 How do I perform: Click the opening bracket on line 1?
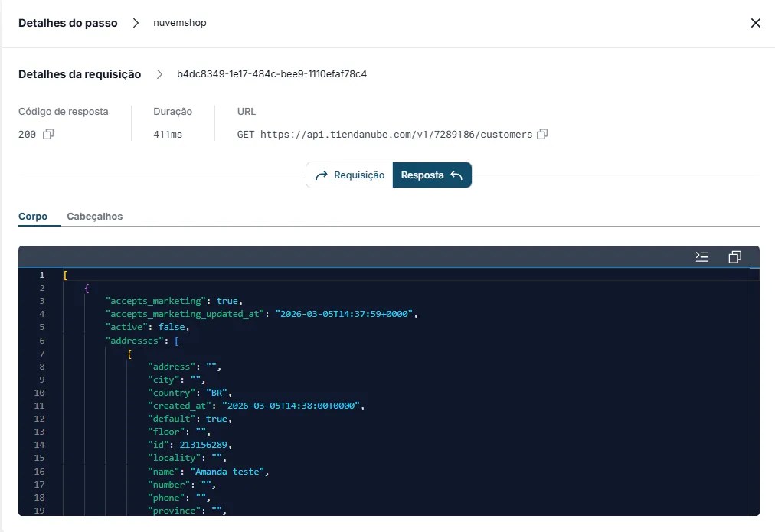pos(65,275)
